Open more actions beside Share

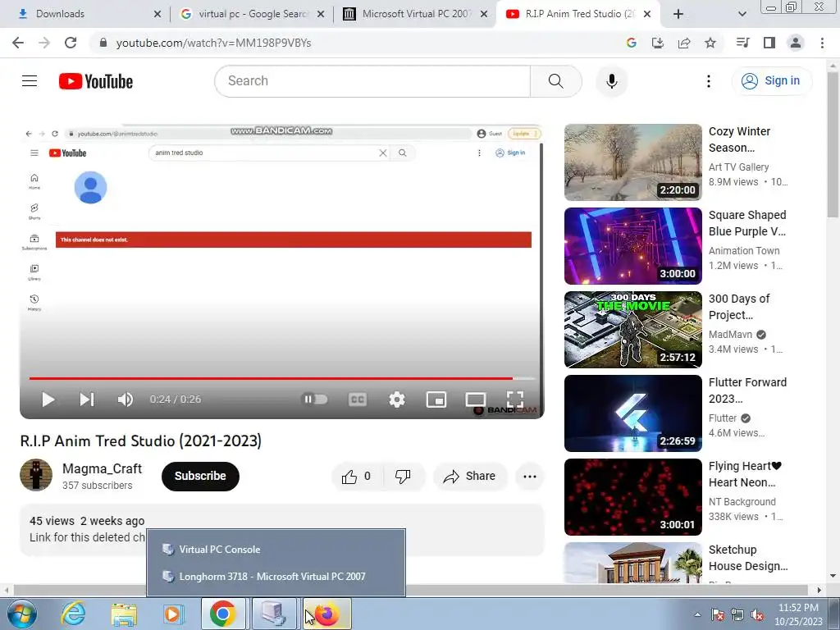click(x=530, y=477)
